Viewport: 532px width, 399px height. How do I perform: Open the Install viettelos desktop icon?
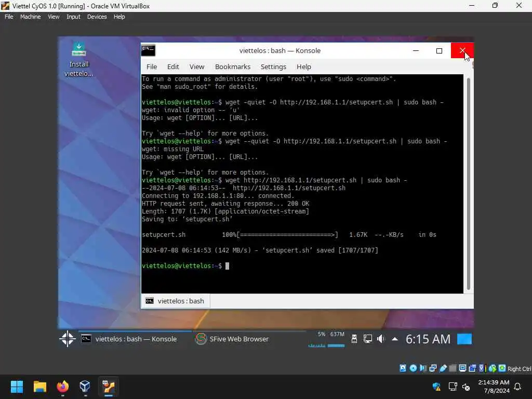point(79,59)
